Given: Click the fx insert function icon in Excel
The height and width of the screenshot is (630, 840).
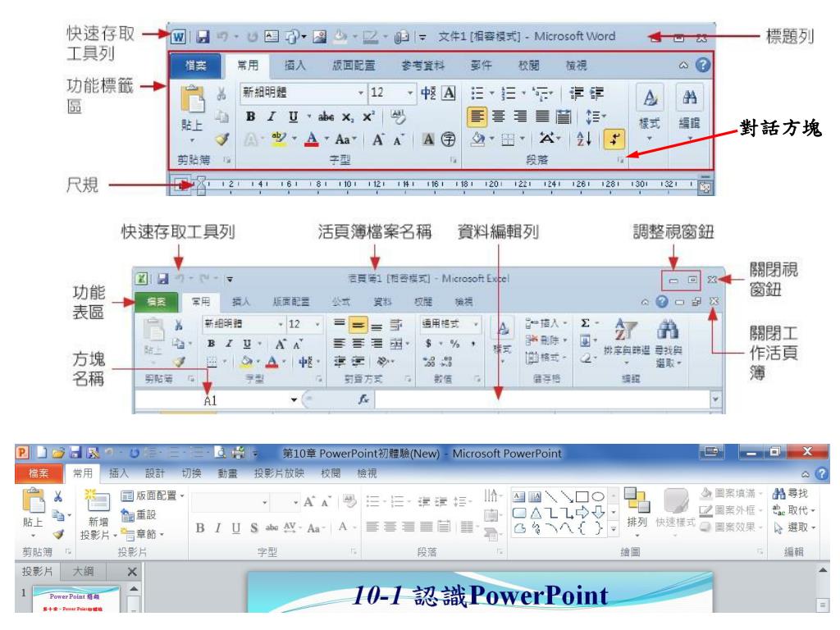Looking at the screenshot, I should click(x=363, y=399).
